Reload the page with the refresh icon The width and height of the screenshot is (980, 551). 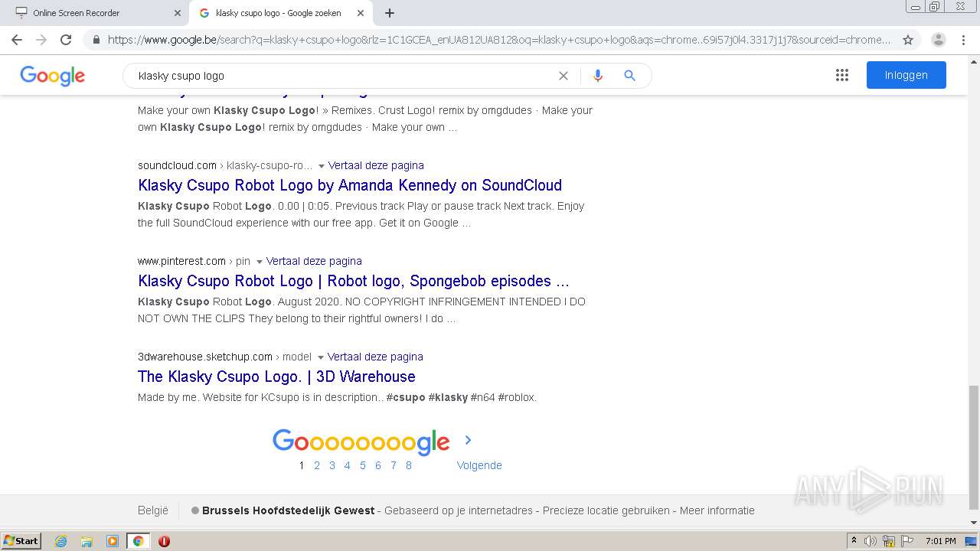(66, 40)
